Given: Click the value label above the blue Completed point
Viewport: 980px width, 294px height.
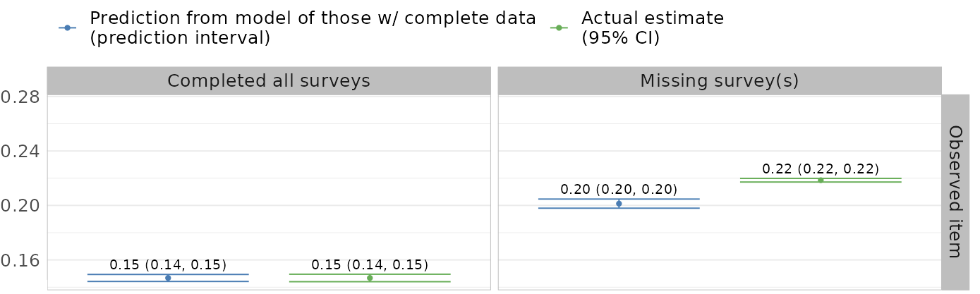Looking at the screenshot, I should pos(168,265).
